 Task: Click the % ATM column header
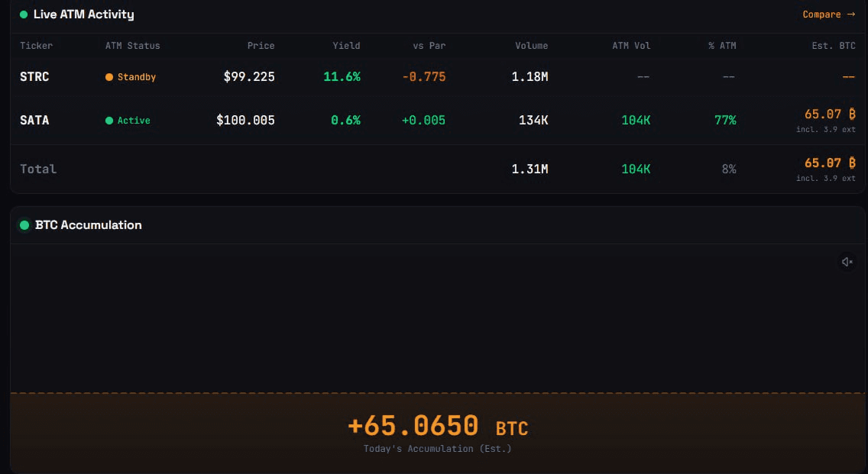(722, 46)
